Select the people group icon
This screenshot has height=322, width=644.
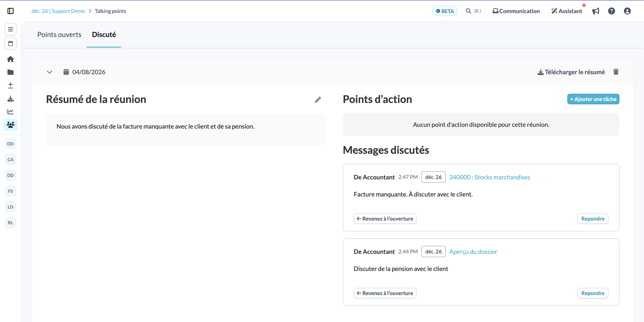pyautogui.click(x=11, y=124)
